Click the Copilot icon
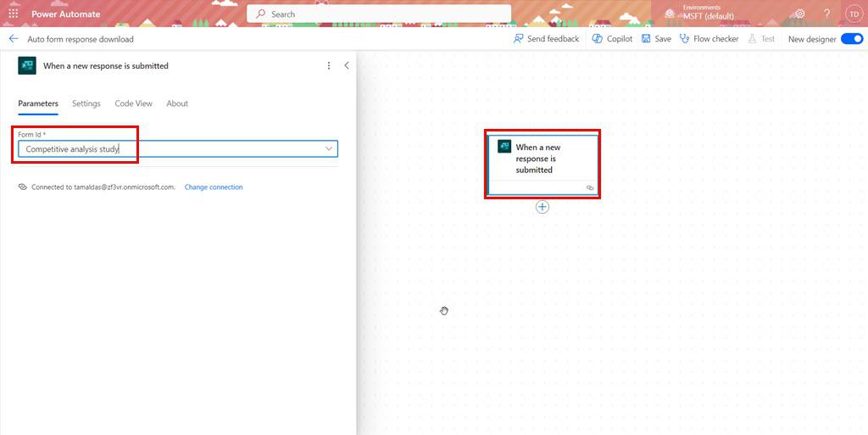 [x=598, y=39]
